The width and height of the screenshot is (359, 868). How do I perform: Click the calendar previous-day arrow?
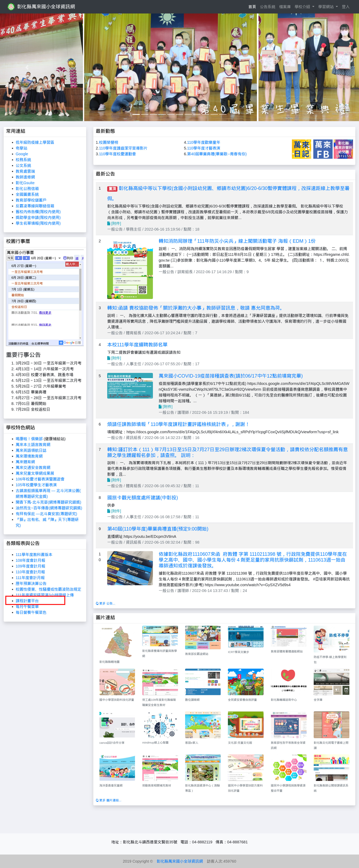click(19, 258)
